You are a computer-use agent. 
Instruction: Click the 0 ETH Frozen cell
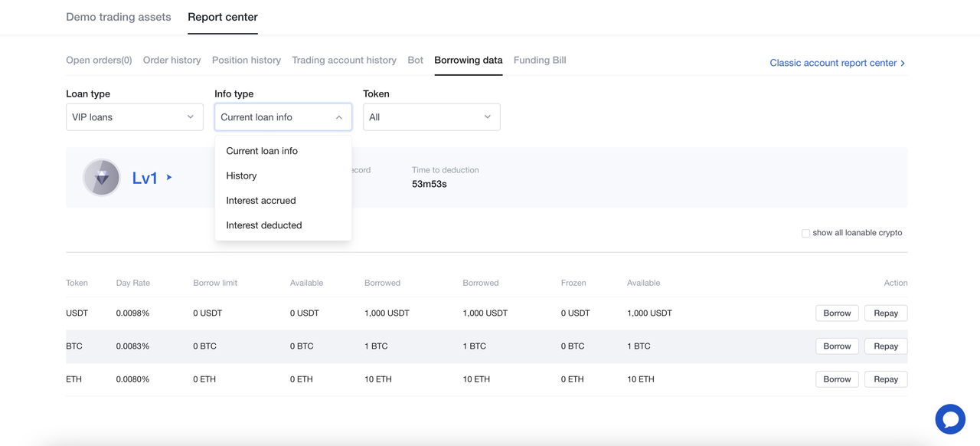pos(572,379)
